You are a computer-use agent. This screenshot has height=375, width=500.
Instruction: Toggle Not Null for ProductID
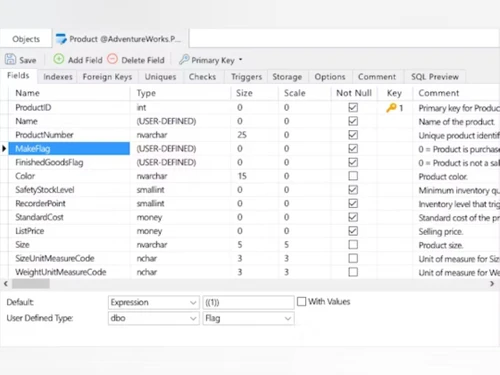353,107
